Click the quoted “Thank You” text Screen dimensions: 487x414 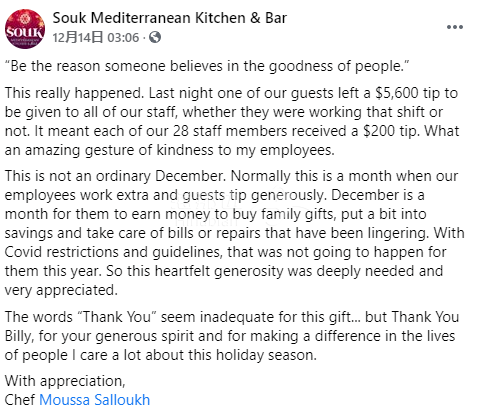(117, 317)
